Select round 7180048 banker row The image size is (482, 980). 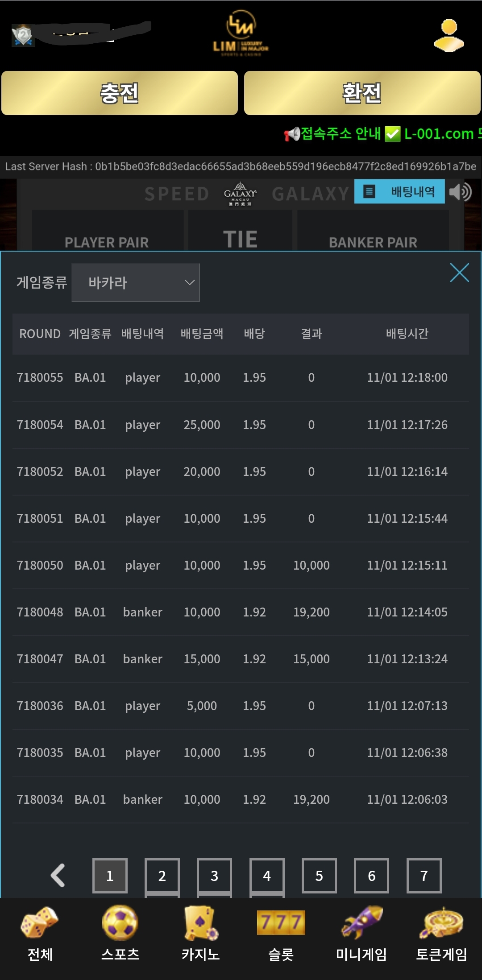click(x=241, y=612)
